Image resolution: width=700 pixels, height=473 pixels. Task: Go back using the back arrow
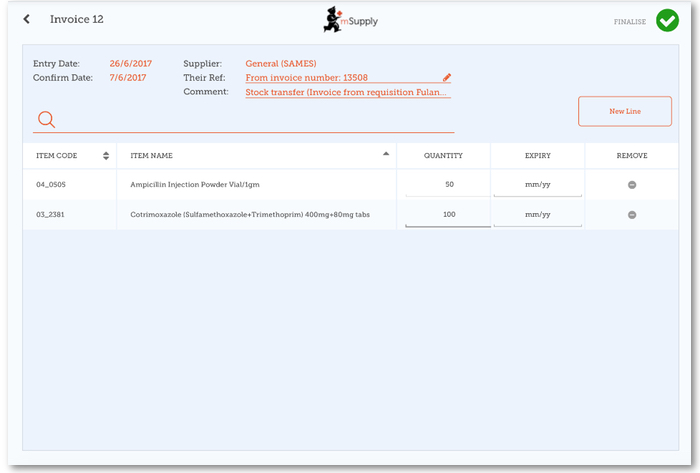click(27, 19)
